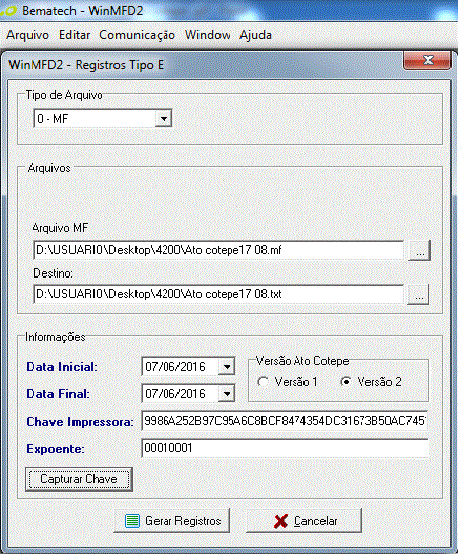Click the red X Cancelar icon

pos(281,521)
